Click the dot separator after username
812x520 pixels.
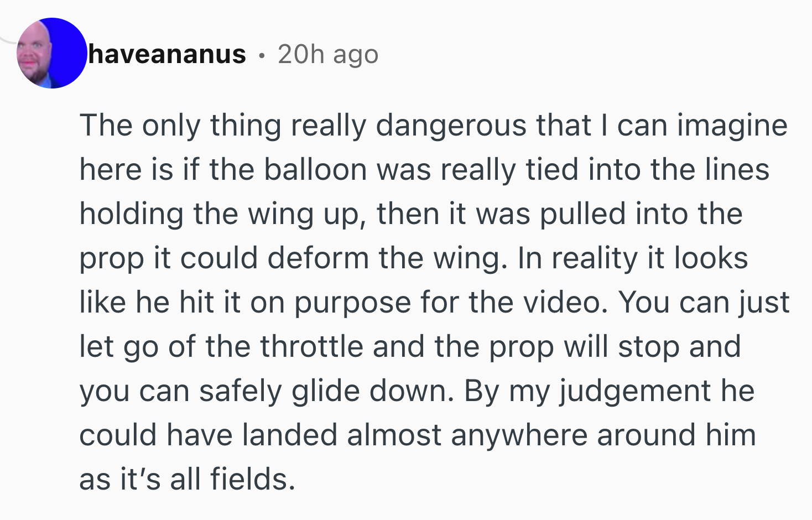pyautogui.click(x=262, y=56)
